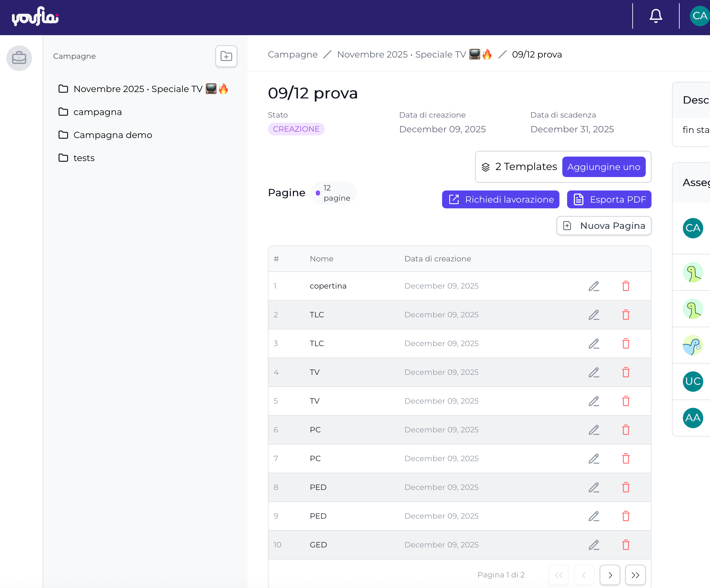Click the trash icon for row 8 PED
The width and height of the screenshot is (710, 588).
tap(626, 487)
